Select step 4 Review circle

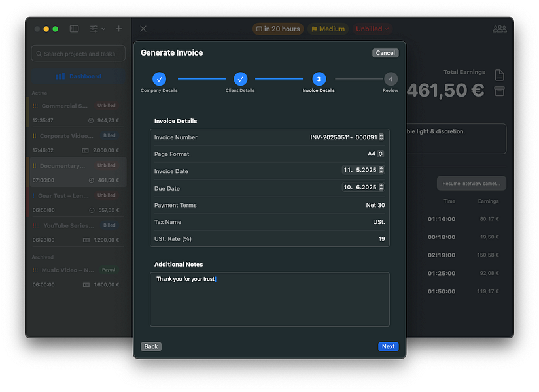coord(391,79)
